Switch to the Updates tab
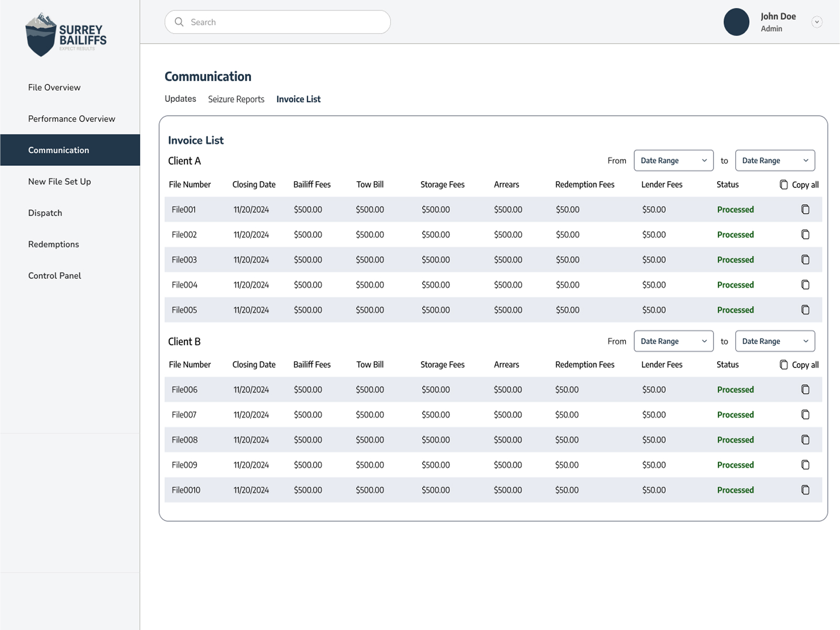Viewport: 840px width, 630px height. pyautogui.click(x=180, y=99)
